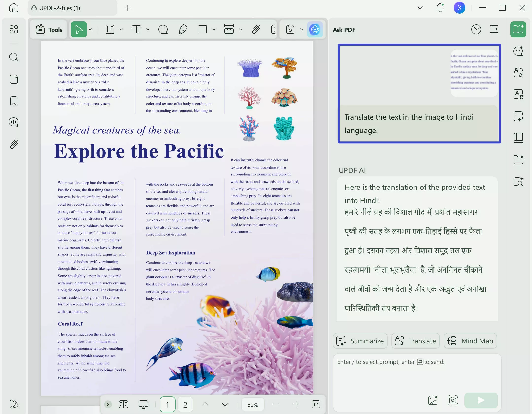Click the Summarize button
This screenshot has height=414, width=532.
click(x=360, y=341)
